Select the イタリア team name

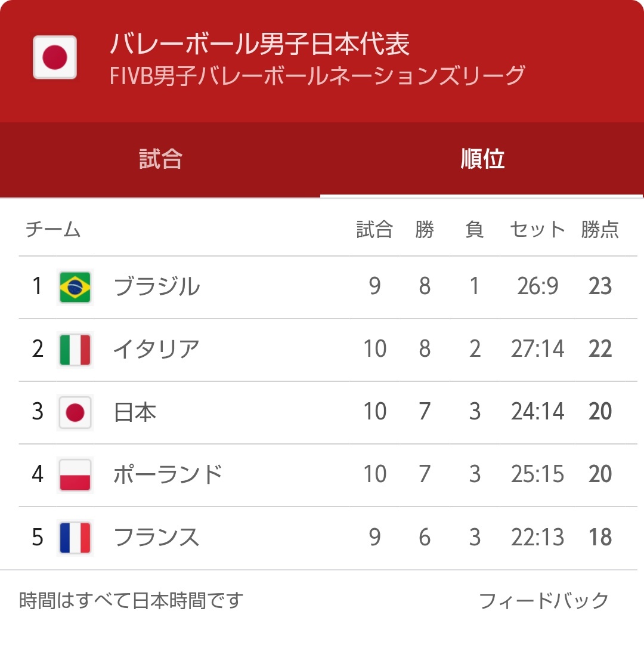tap(157, 349)
